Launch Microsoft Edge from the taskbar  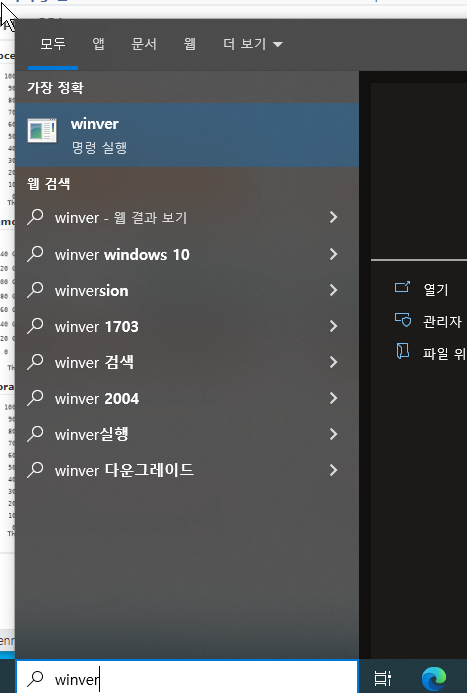(434, 678)
